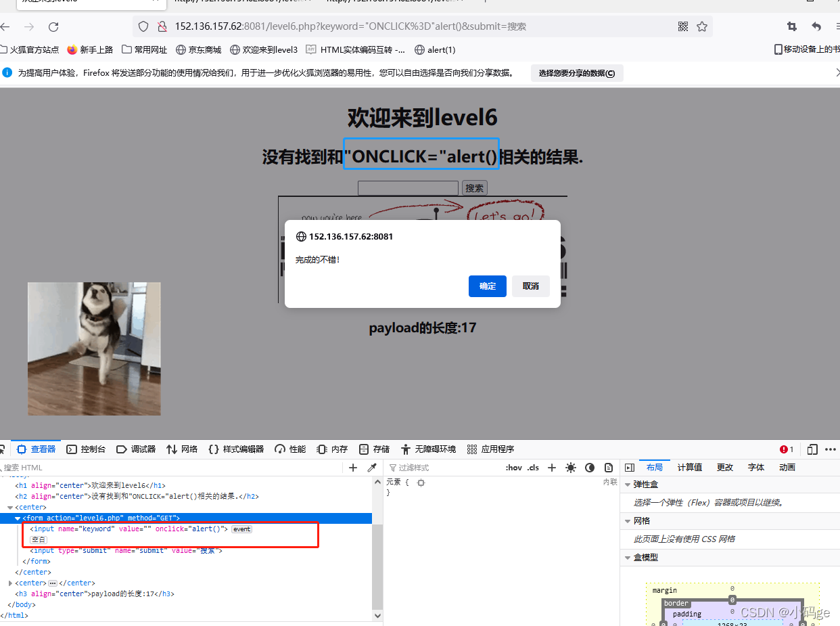Click the 确定 button in the alert dialog

pyautogui.click(x=487, y=286)
